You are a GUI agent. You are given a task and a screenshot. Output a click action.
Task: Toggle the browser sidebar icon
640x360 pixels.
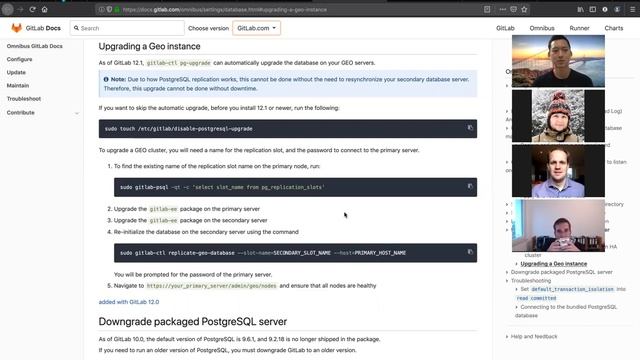tap(593, 9)
